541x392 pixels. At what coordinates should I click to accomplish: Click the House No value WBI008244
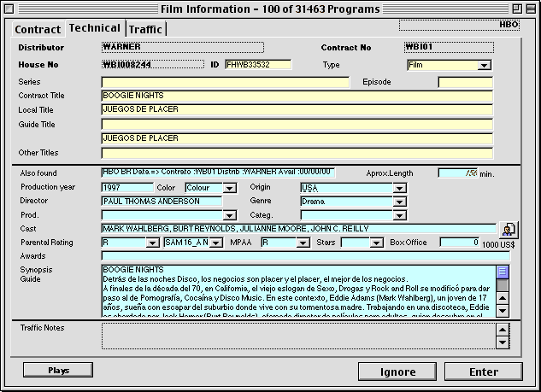pos(153,64)
